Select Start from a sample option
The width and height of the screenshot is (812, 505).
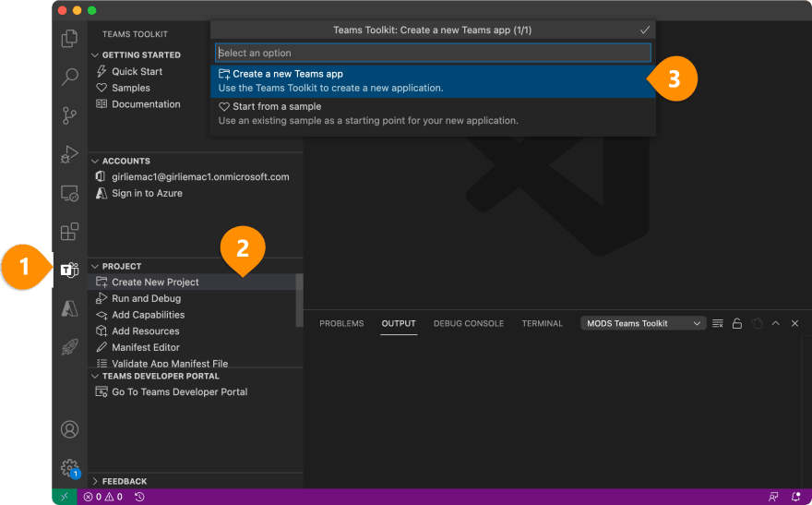click(433, 114)
